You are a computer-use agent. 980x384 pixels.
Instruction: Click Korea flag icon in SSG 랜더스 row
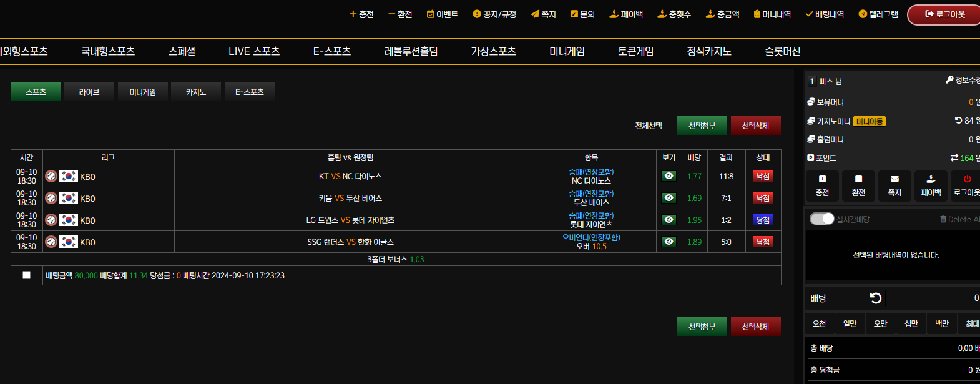69,242
